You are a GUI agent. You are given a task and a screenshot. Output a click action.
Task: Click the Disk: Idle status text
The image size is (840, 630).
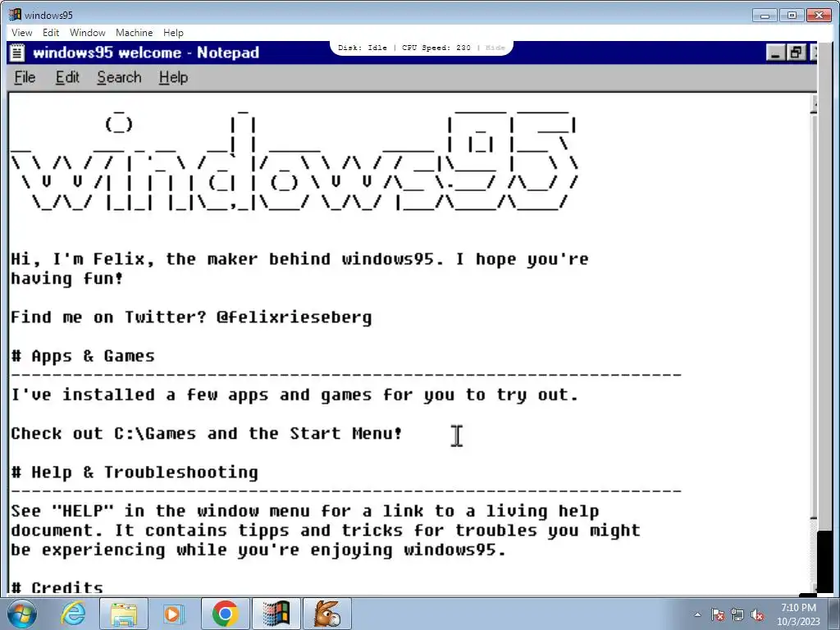click(362, 48)
